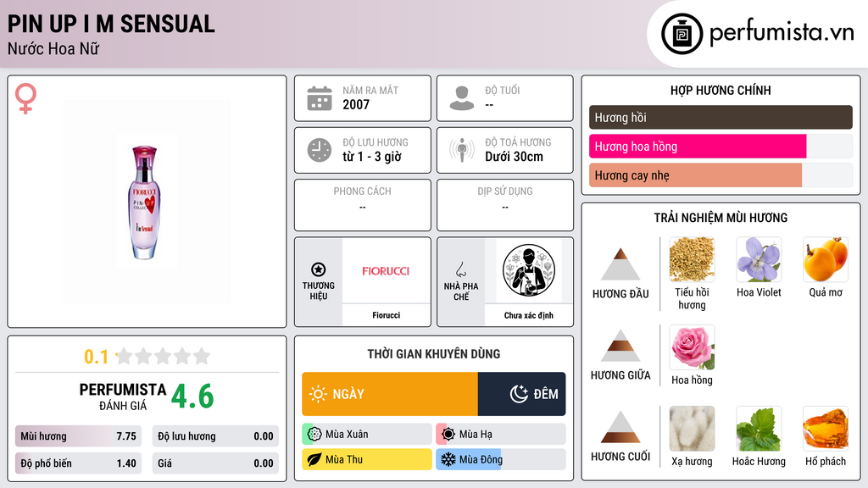Click the Mùa Đông season bar
The height and width of the screenshot is (488, 868).
[x=501, y=459]
